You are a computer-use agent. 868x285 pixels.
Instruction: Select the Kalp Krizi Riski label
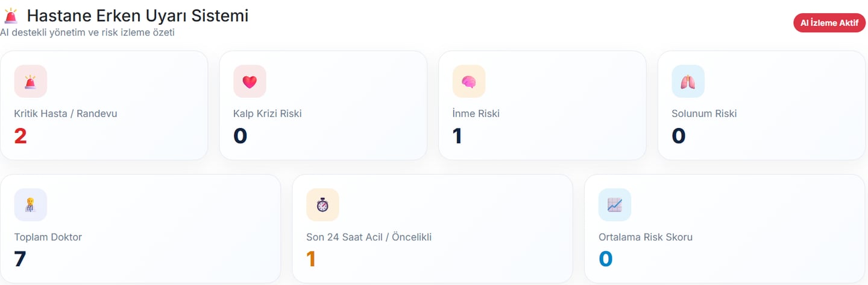(x=268, y=114)
